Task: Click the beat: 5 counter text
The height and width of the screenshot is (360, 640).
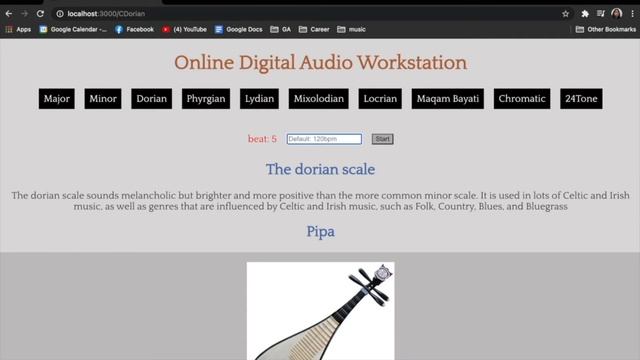Action: [262, 139]
